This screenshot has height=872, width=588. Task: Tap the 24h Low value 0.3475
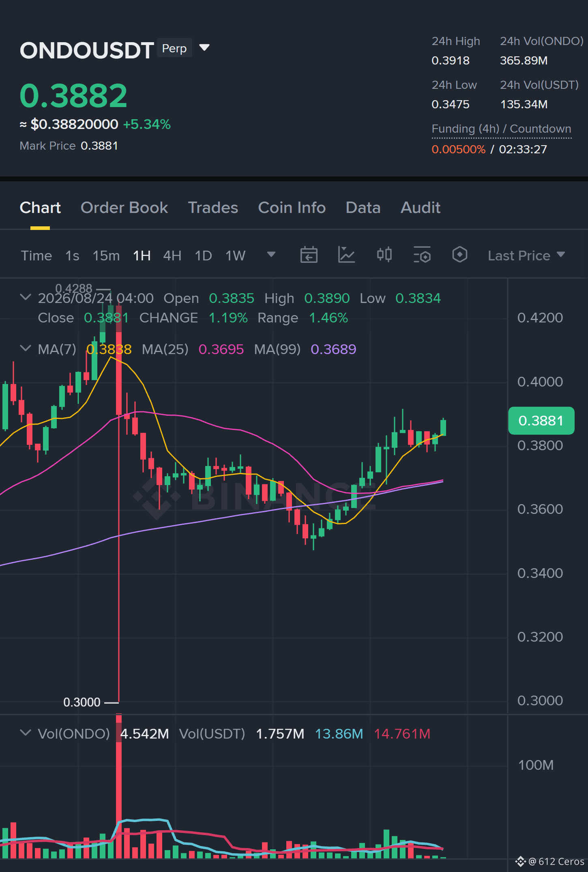pos(451,105)
